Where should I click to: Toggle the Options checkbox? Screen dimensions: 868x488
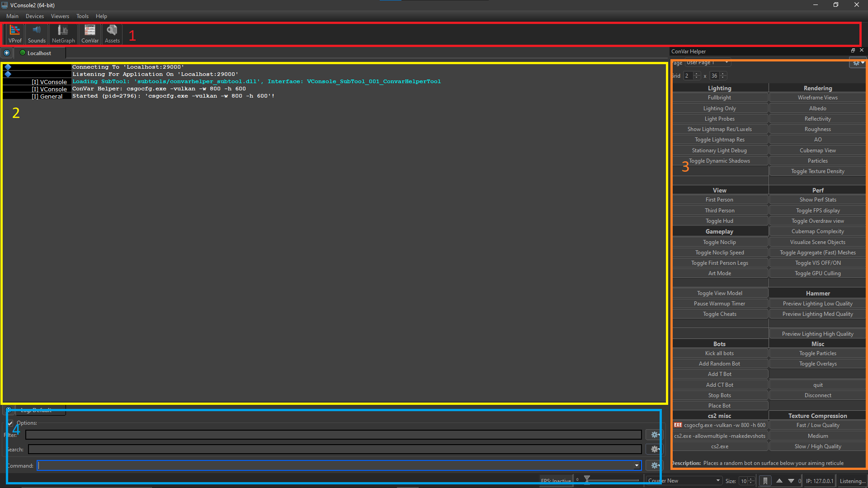click(x=10, y=423)
